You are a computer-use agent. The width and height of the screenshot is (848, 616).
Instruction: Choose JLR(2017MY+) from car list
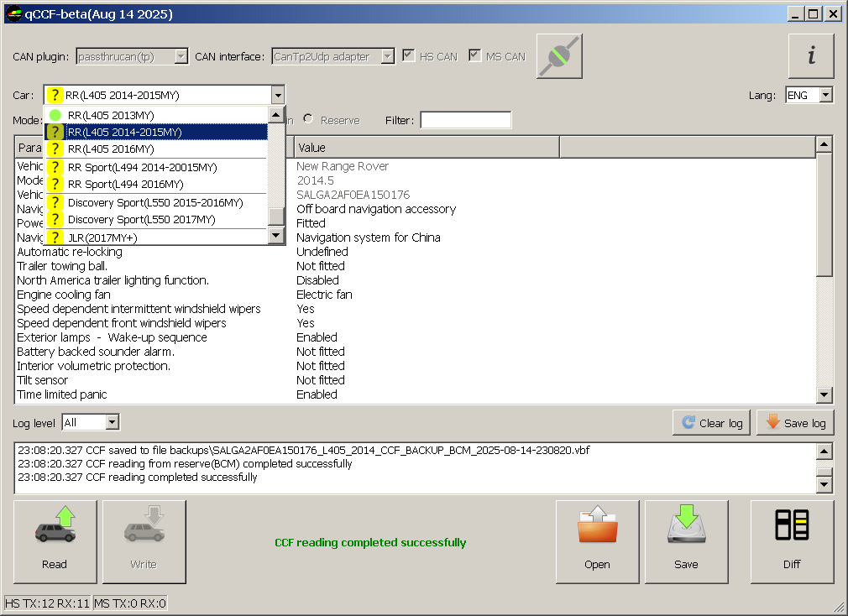tap(156, 238)
